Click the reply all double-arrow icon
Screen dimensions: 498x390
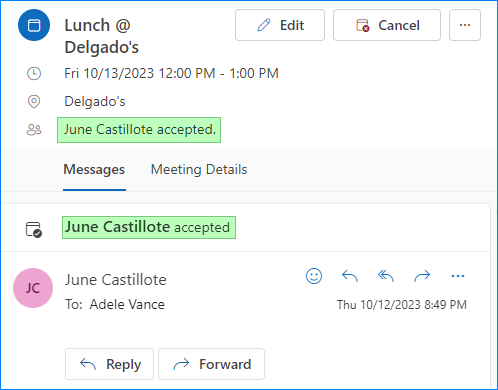pos(386,276)
